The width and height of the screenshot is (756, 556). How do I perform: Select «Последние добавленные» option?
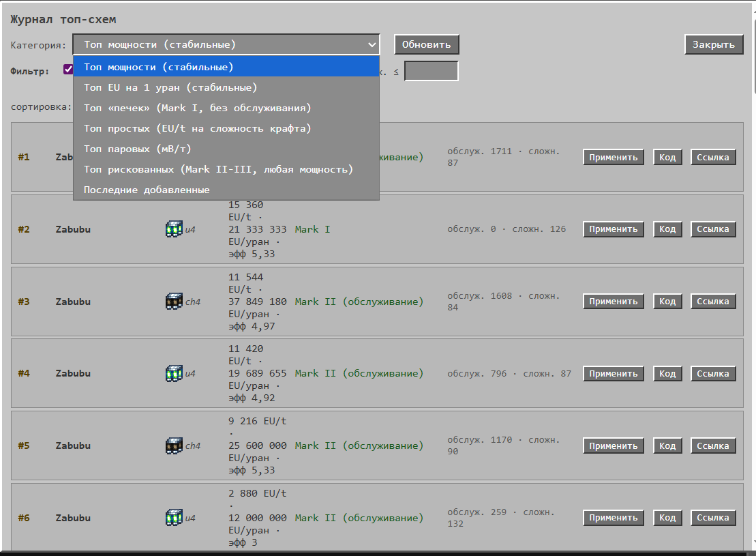[x=226, y=190]
